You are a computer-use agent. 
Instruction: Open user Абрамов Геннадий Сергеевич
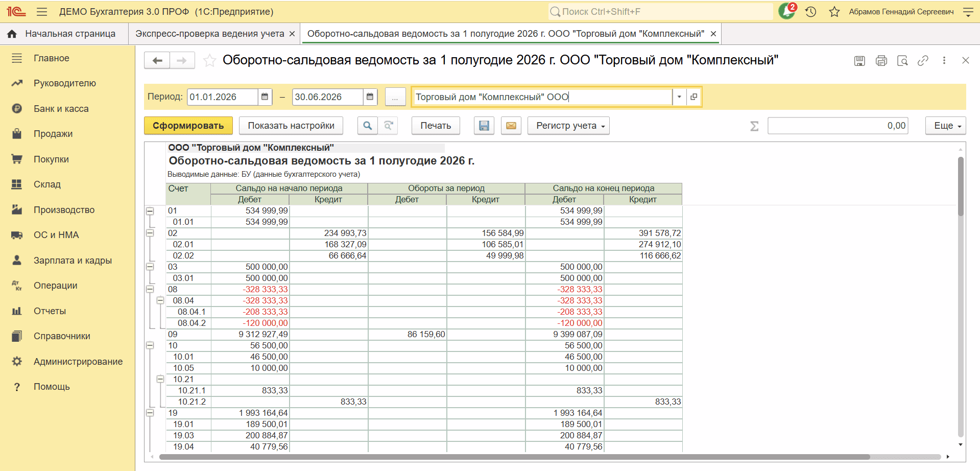(901, 12)
